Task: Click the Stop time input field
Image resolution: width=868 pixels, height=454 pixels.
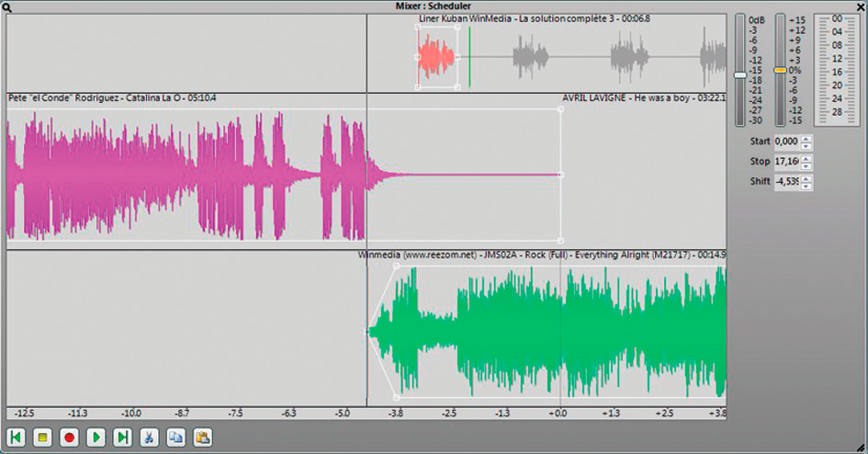Action: (x=786, y=162)
